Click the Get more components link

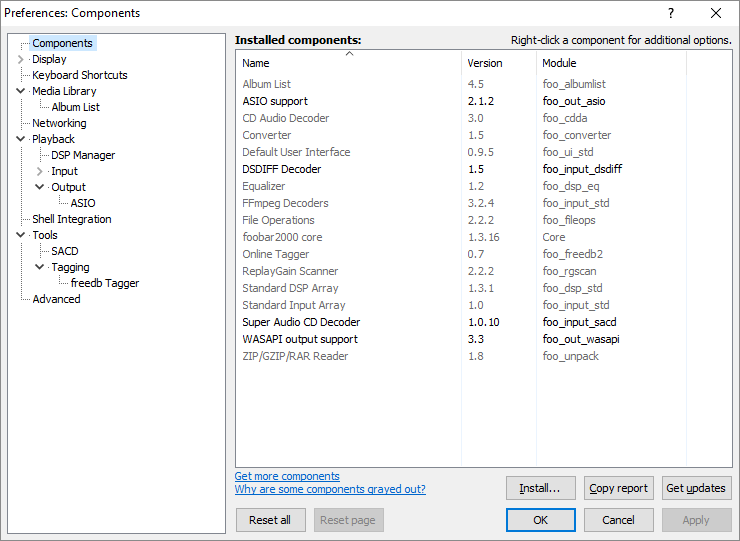287,476
